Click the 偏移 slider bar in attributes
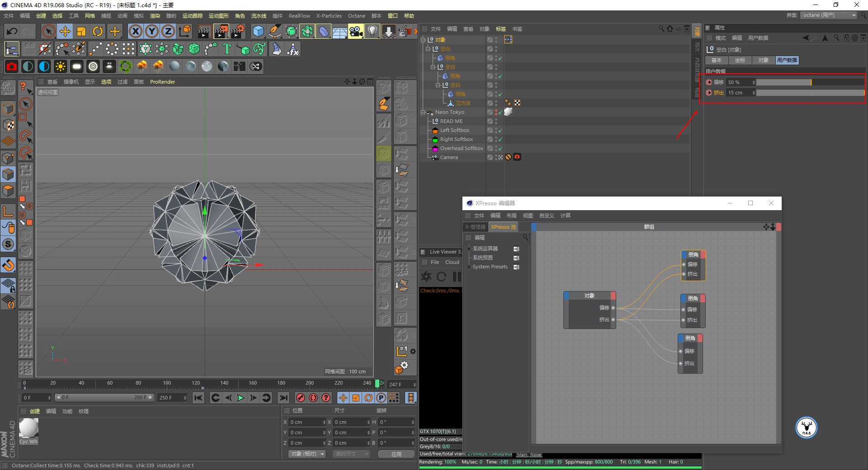 (810, 82)
